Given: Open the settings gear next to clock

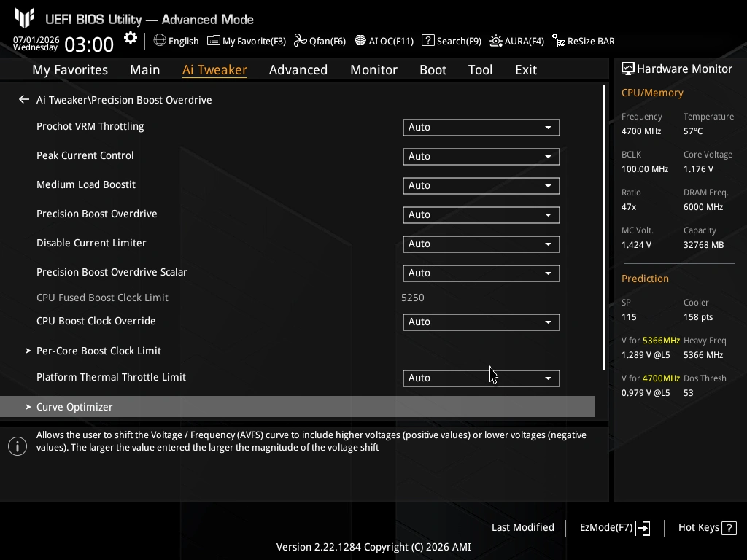Looking at the screenshot, I should (131, 38).
